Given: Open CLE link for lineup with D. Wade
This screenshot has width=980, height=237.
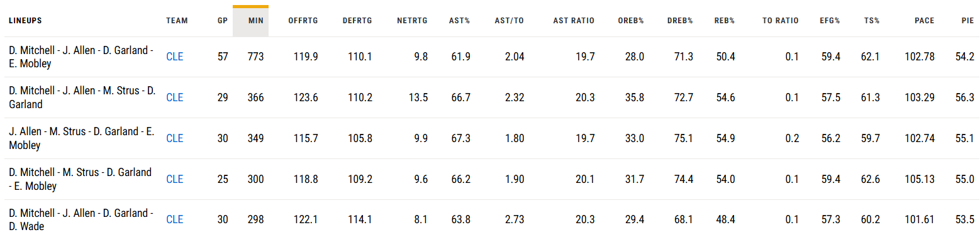Looking at the screenshot, I should (x=175, y=219).
